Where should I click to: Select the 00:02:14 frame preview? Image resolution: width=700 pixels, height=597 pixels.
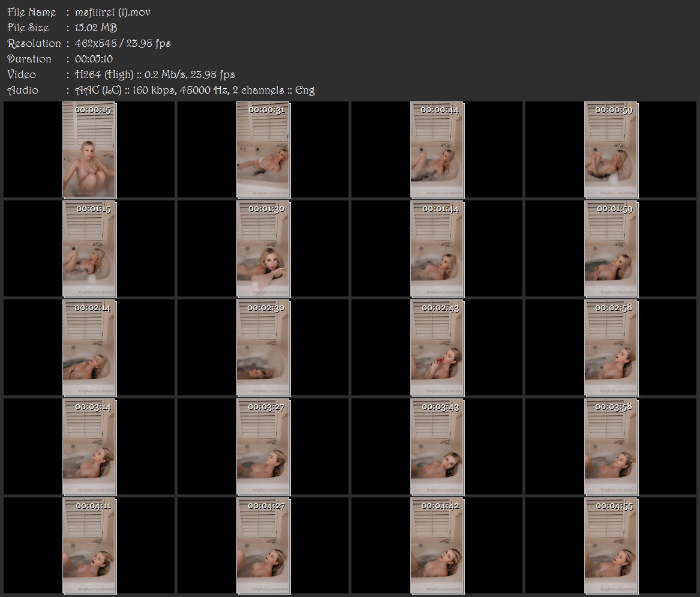point(89,348)
